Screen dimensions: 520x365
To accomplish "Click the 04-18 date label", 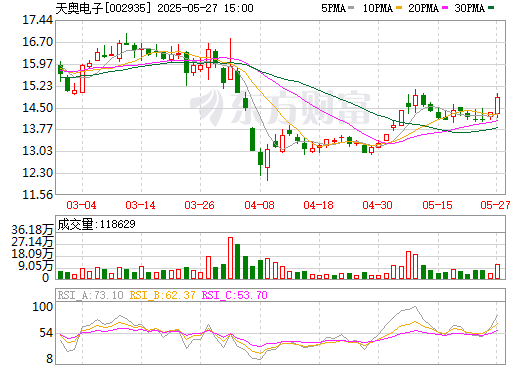I will (318, 205).
